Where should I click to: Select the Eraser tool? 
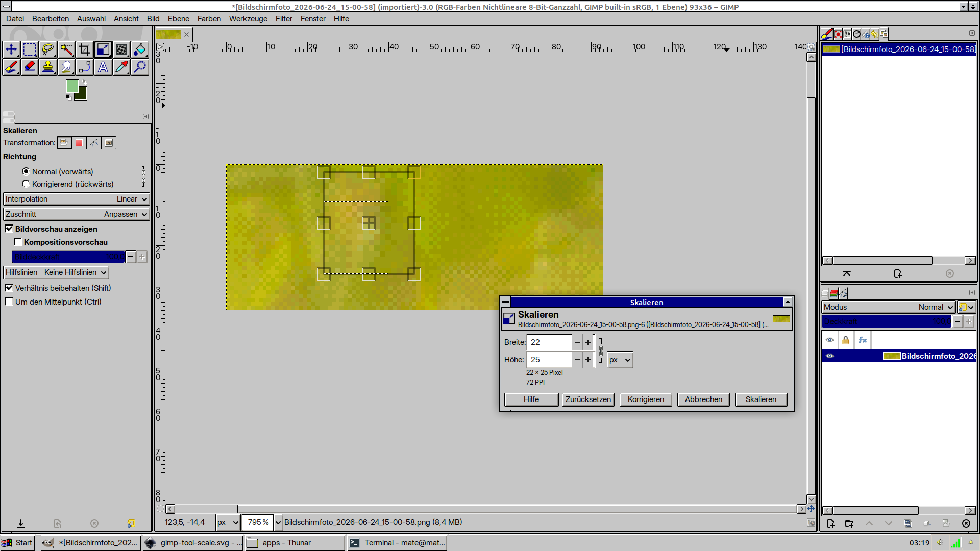click(30, 67)
